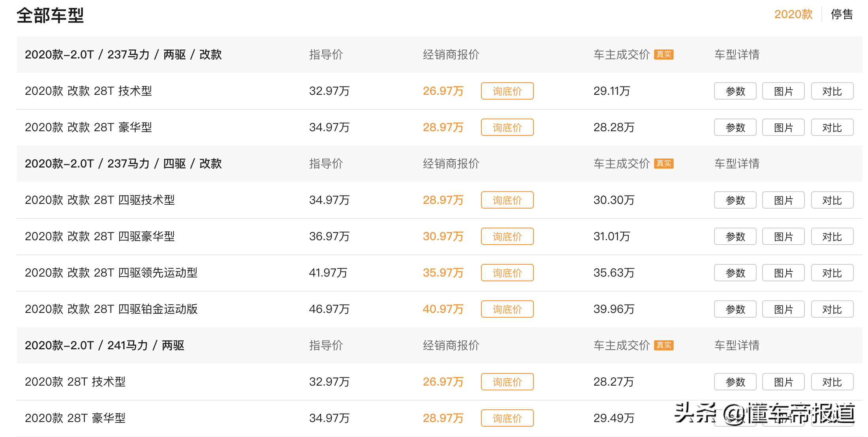Open the 停售 tab

point(842,14)
